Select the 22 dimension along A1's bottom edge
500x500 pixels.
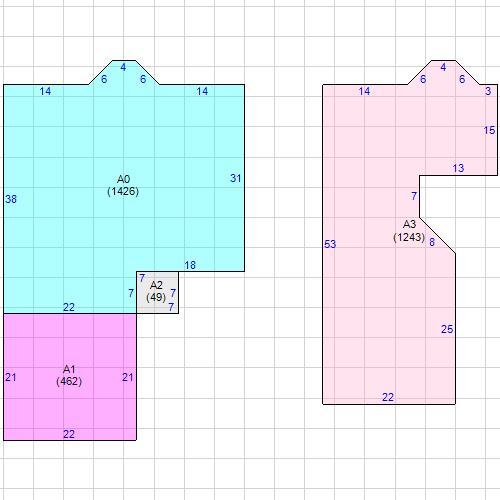click(69, 434)
